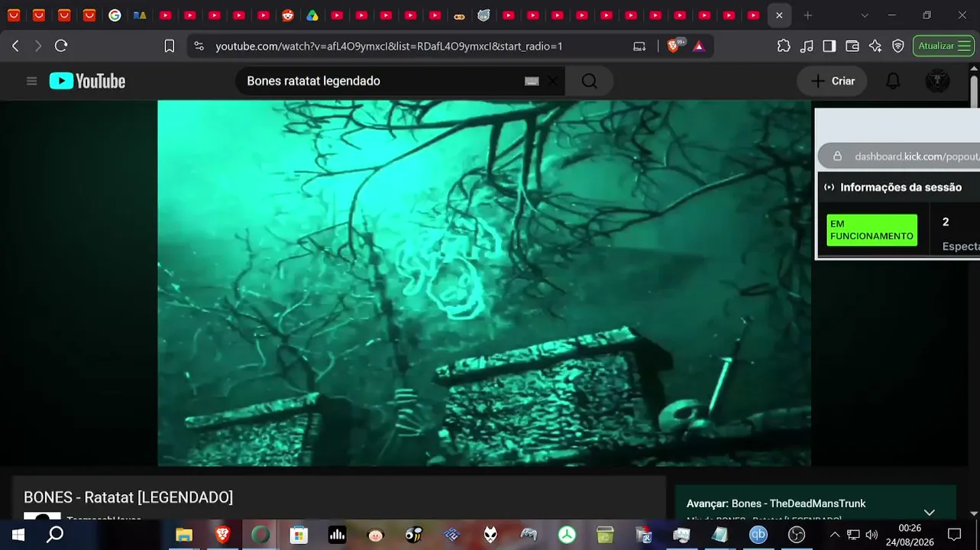Open Windows taskbar search

(55, 535)
